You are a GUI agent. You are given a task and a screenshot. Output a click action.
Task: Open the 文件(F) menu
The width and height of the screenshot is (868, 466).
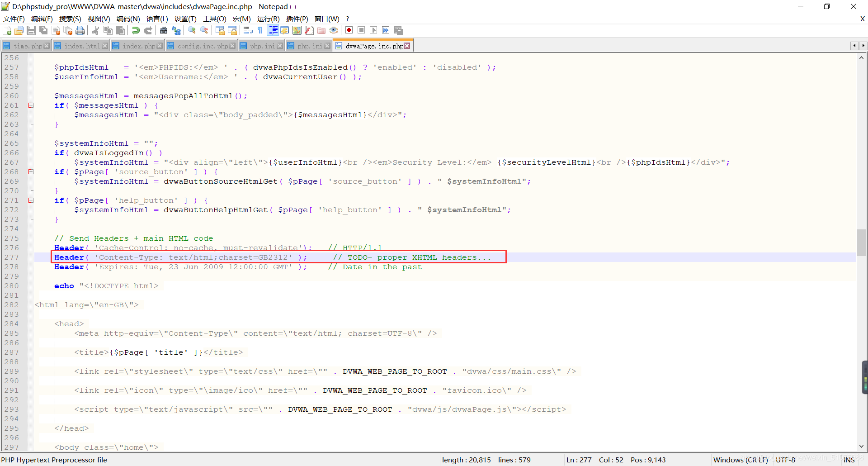coord(14,19)
